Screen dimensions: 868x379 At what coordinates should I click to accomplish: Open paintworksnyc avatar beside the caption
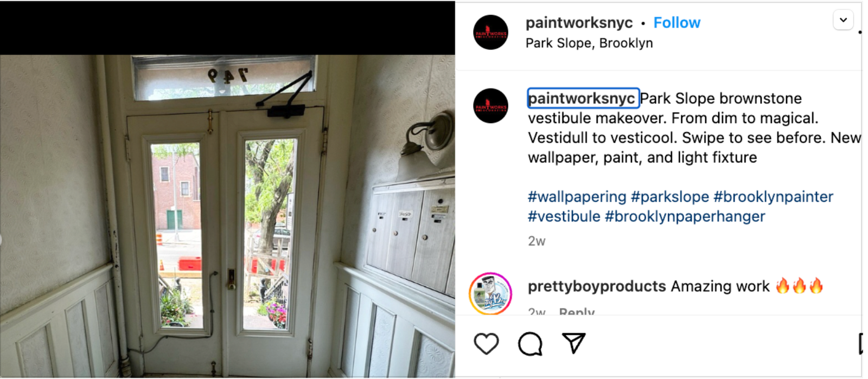click(490, 106)
